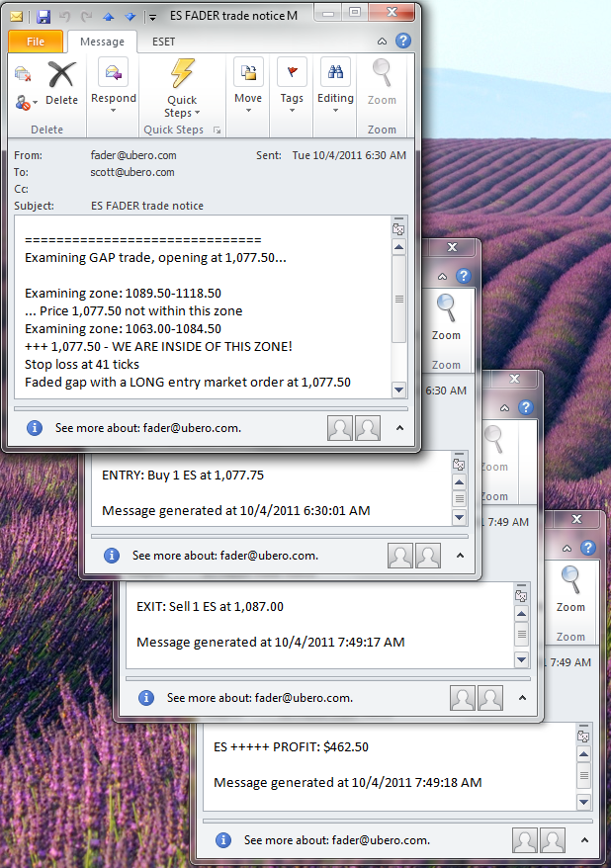Click the subject text ES FADER trade notice
This screenshot has height=868, width=611.
coord(147,206)
